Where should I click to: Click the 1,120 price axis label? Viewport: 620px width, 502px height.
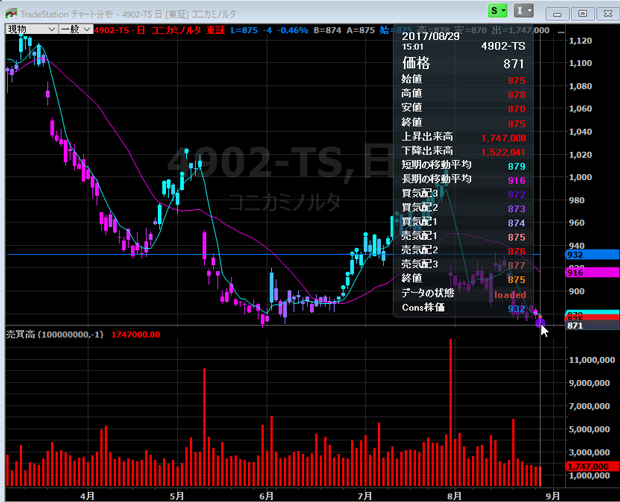pyautogui.click(x=580, y=41)
